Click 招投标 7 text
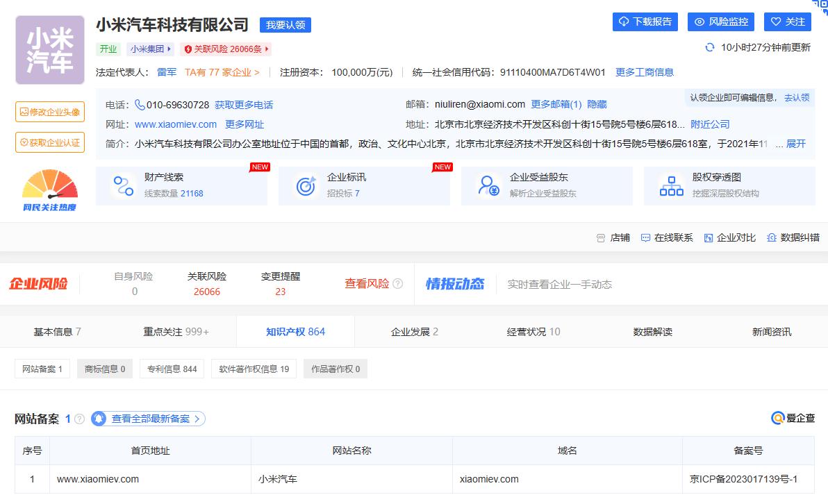Screen dimensions: 828x504 (x=343, y=194)
